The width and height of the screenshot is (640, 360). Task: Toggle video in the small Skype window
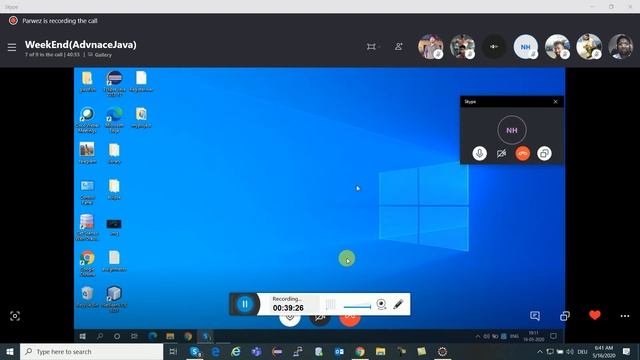501,153
